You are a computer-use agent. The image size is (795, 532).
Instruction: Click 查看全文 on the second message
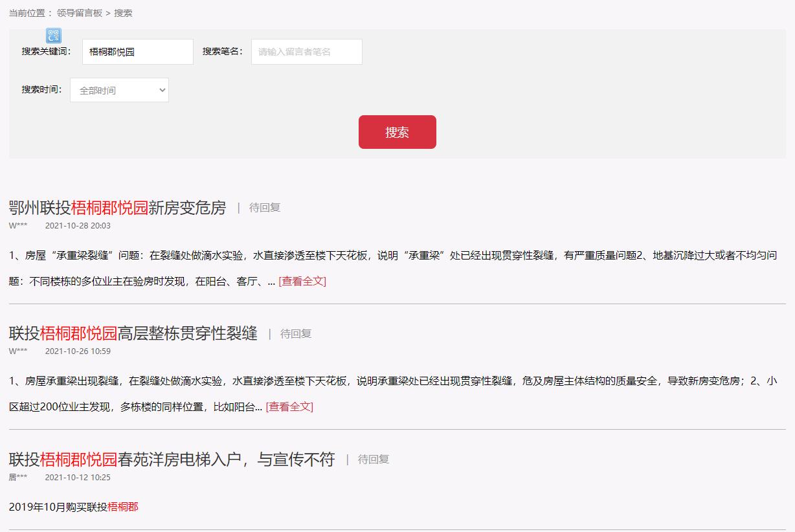coord(289,406)
